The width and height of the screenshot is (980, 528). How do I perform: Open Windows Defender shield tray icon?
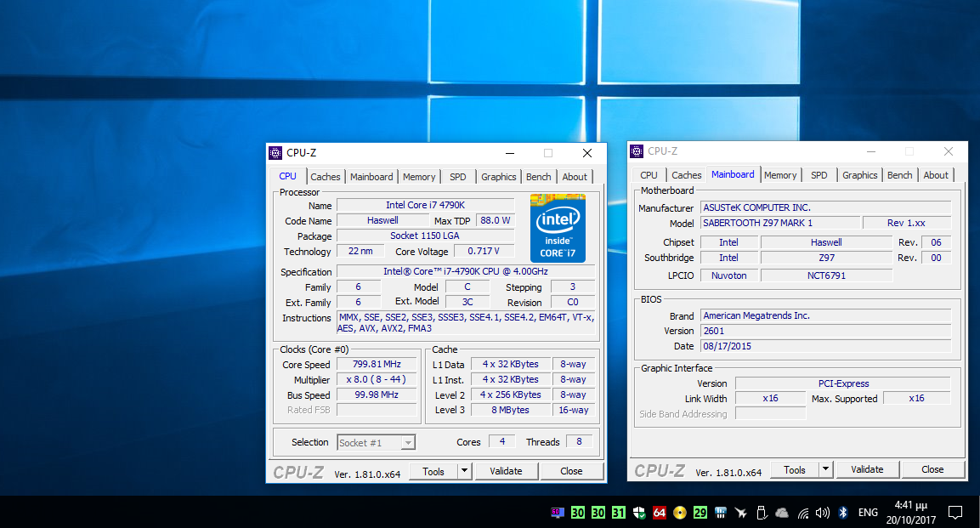point(639,513)
